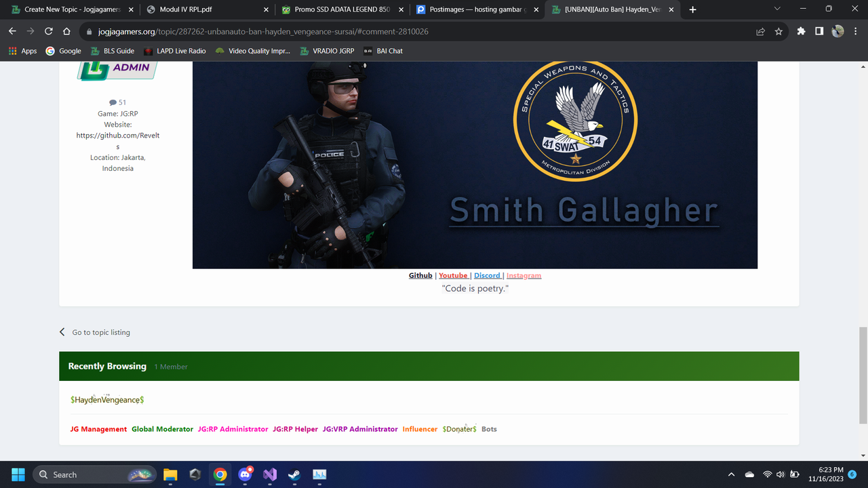
Task: Select JG:VRP Administrator group legend
Action: pyautogui.click(x=360, y=429)
